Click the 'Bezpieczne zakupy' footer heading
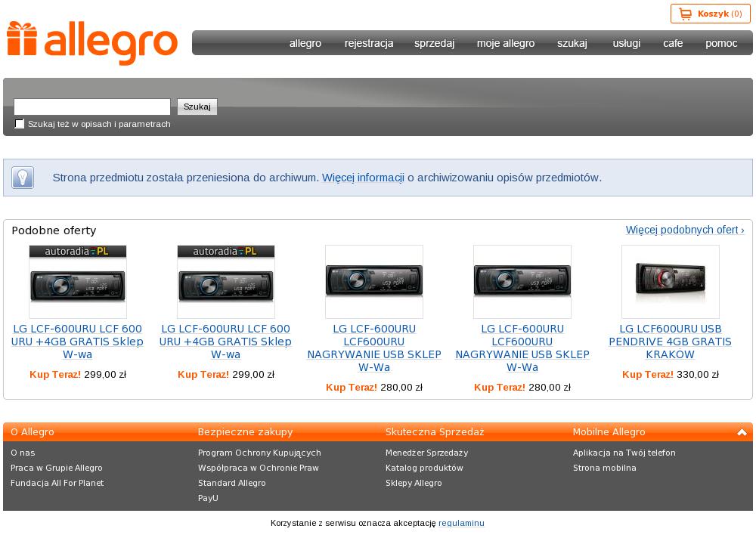The width and height of the screenshot is (756, 538). (x=245, y=432)
